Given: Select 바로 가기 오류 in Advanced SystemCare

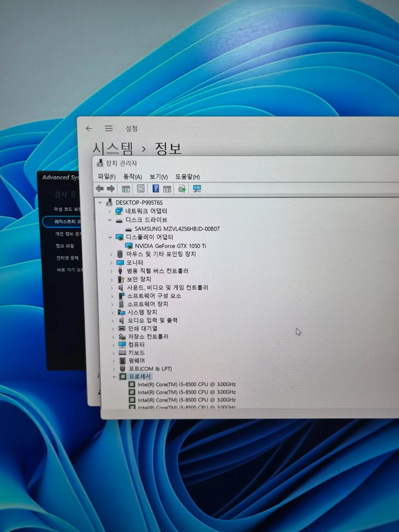Looking at the screenshot, I should tap(69, 270).
